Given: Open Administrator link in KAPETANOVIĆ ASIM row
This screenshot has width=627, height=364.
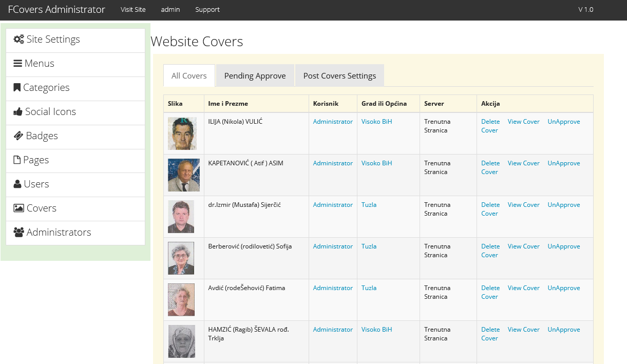Looking at the screenshot, I should 333,163.
